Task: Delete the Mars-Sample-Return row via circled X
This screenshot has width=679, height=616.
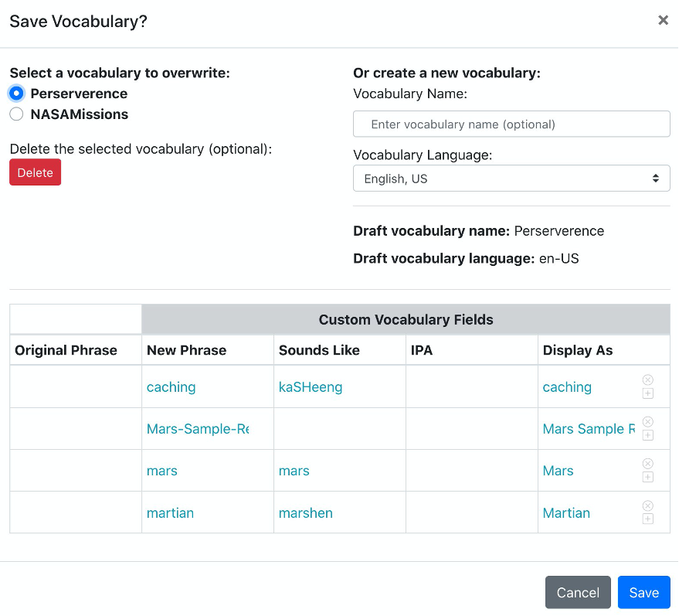Action: point(647,421)
